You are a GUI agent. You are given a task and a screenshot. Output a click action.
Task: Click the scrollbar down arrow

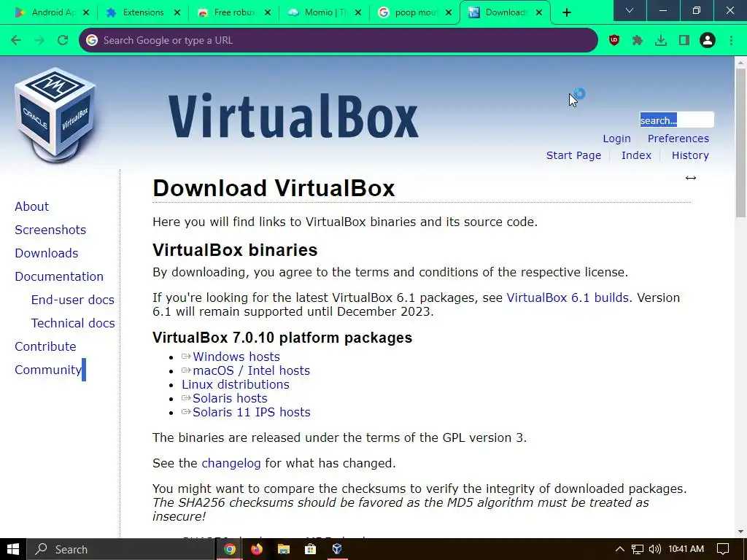741,532
